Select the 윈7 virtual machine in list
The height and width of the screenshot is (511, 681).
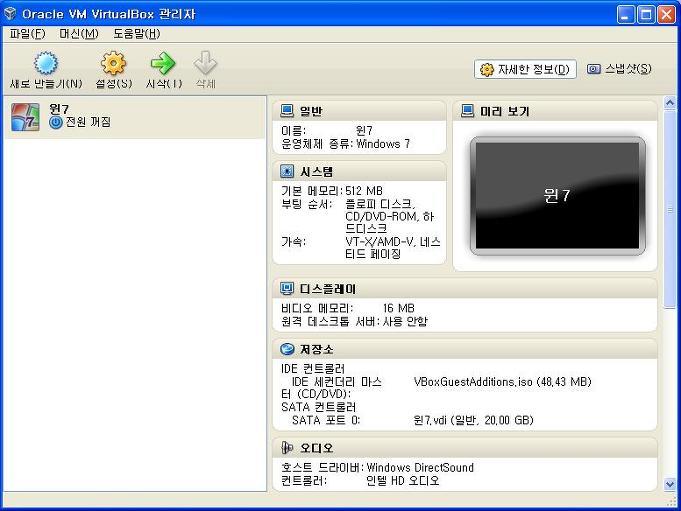(135, 117)
